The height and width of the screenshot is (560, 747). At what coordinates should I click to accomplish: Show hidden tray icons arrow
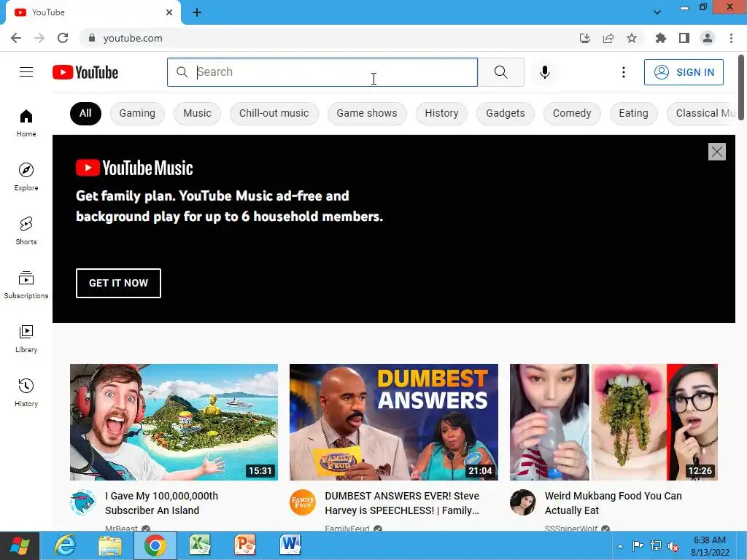620,546
